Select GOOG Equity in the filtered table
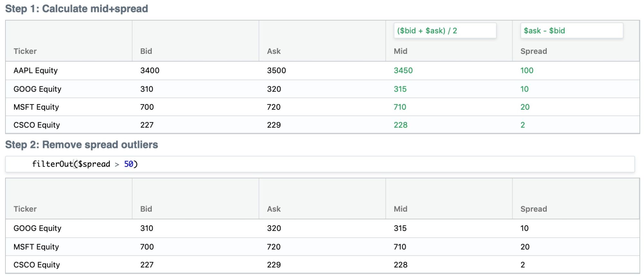 pyautogui.click(x=37, y=228)
